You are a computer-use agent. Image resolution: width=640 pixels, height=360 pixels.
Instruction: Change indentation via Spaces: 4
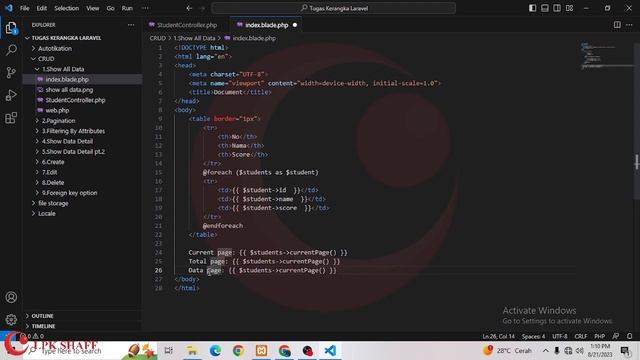(533, 336)
